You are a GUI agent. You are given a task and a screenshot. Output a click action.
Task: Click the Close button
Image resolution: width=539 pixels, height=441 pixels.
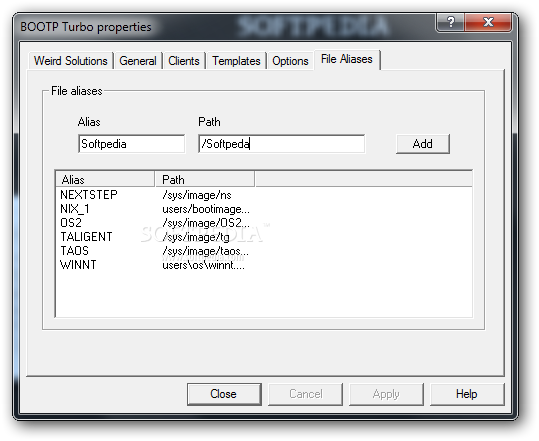[224, 394]
